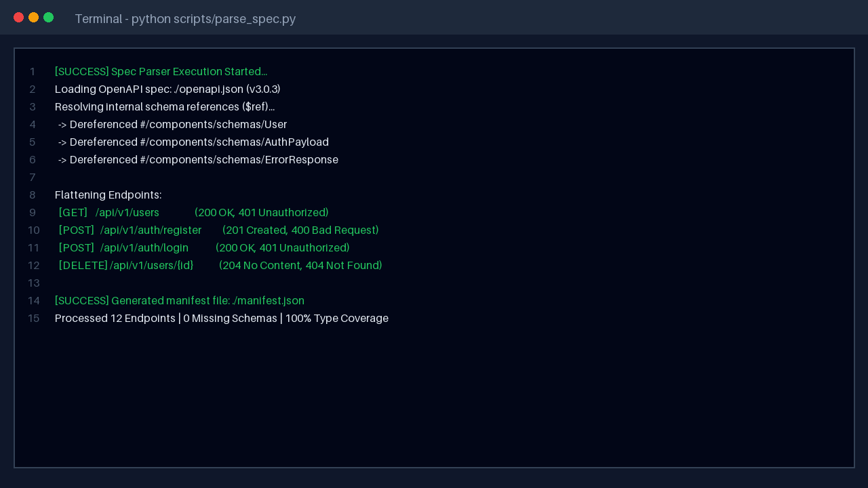The image size is (868, 488).
Task: Click '(200 OK, 401 Unauthorized)' on the GET row
Action: [262, 213]
